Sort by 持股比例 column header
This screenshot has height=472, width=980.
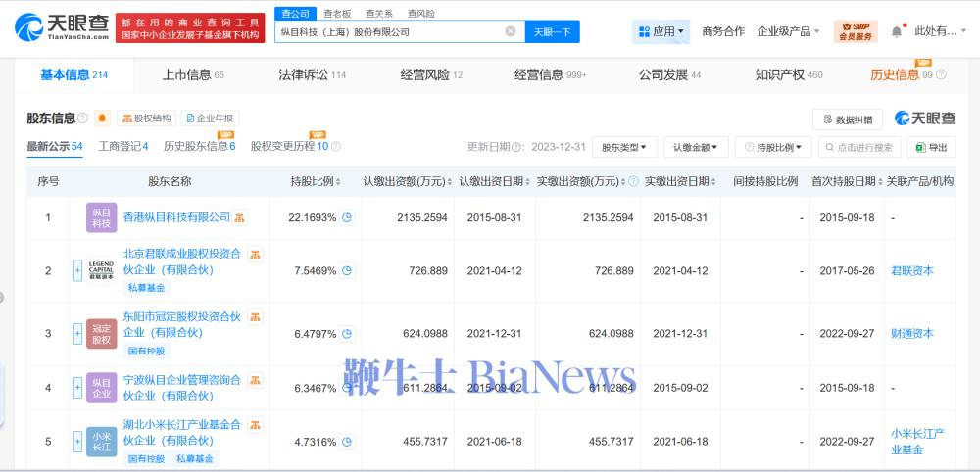[316, 182]
